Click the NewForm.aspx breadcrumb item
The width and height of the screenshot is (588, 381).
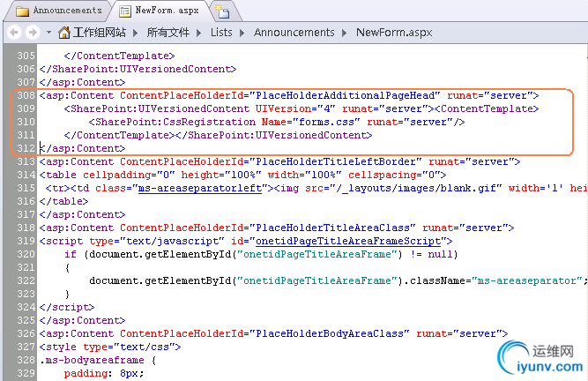394,33
